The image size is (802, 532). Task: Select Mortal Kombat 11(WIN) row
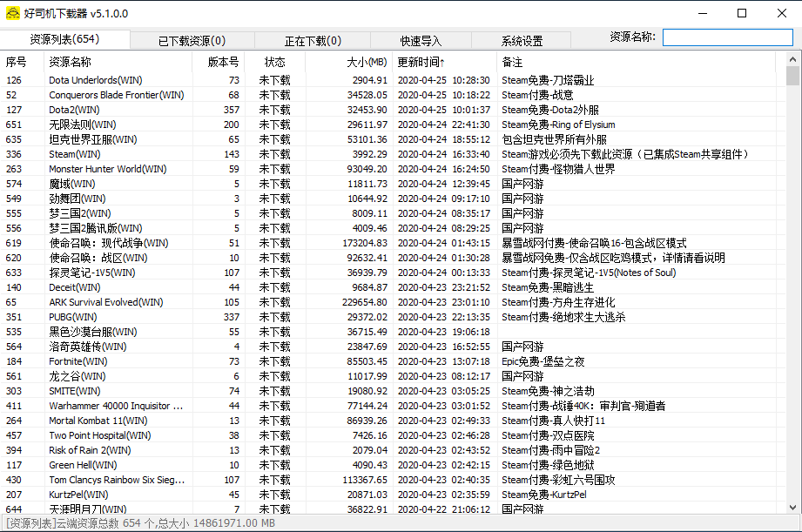[x=393, y=421]
